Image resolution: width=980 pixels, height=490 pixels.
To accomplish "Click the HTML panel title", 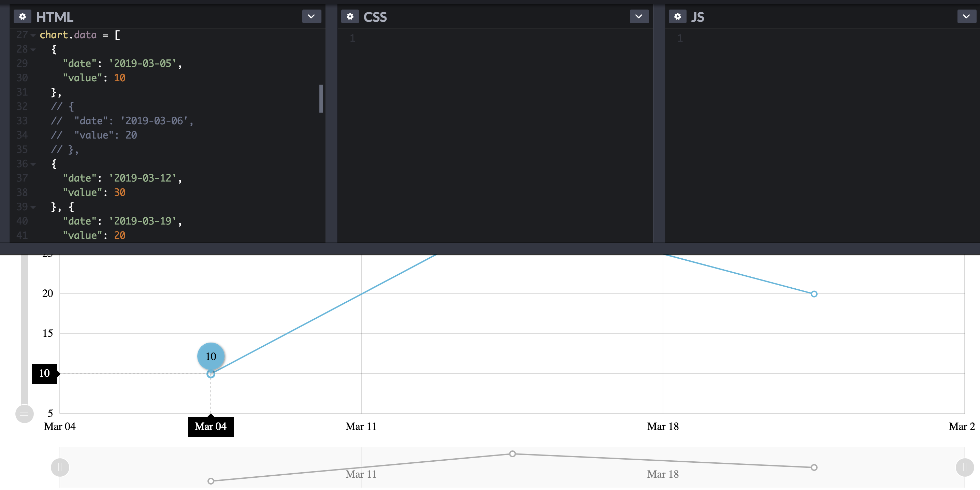I will pyautogui.click(x=54, y=17).
